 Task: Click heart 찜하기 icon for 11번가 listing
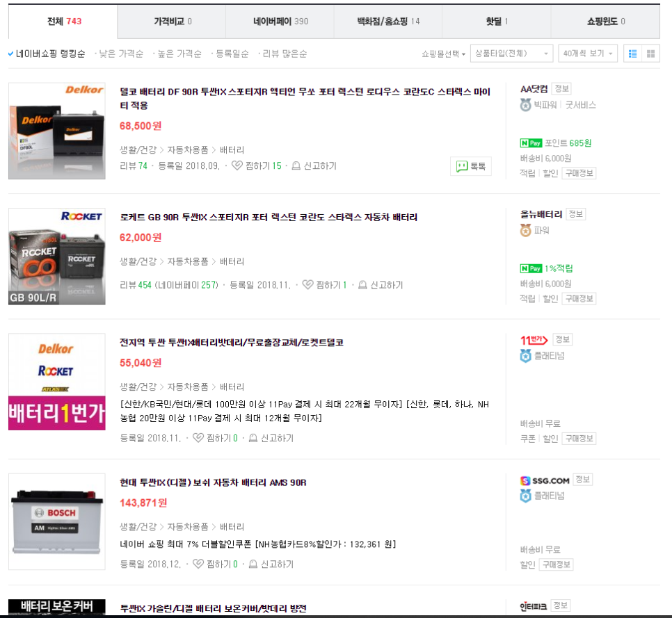(x=198, y=438)
